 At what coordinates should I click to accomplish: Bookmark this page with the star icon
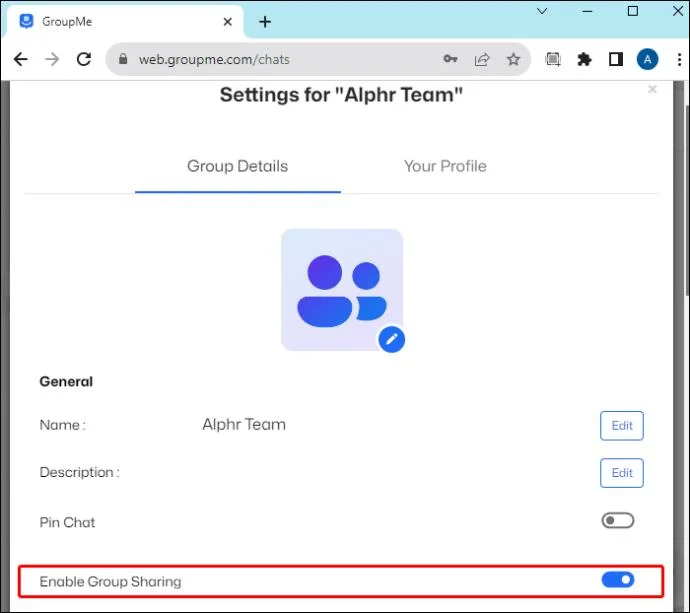pos(513,59)
